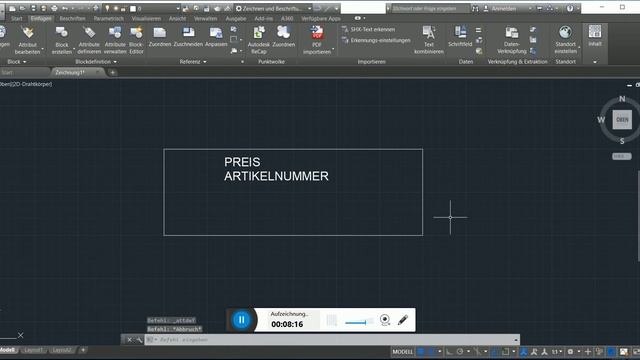Open the workspace dropdown Zeichnen und Beschriftung
This screenshot has width=640, height=360.
pos(273,8)
